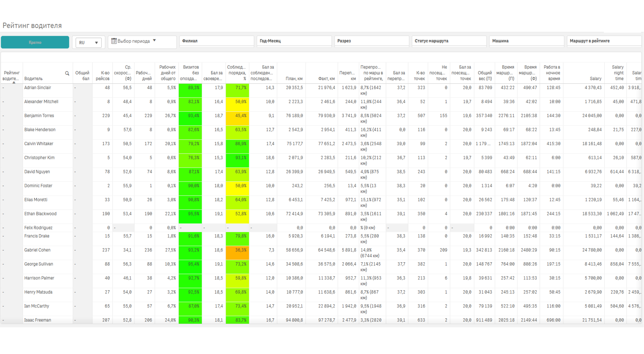Open the Год-Месяц filter
Image resolution: width=644 pixels, height=354 pixels.
coord(294,41)
